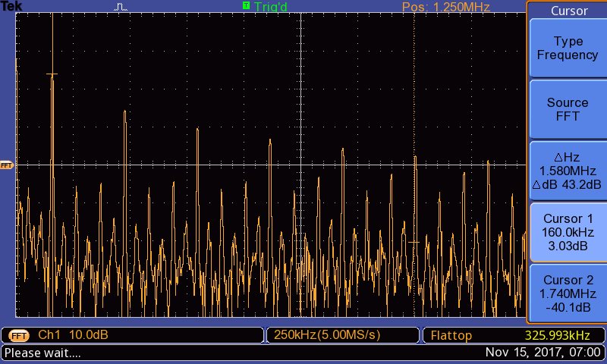Select the Cursor 2 button
Image resolution: width=607 pixels, height=364 pixels.
pos(567,293)
